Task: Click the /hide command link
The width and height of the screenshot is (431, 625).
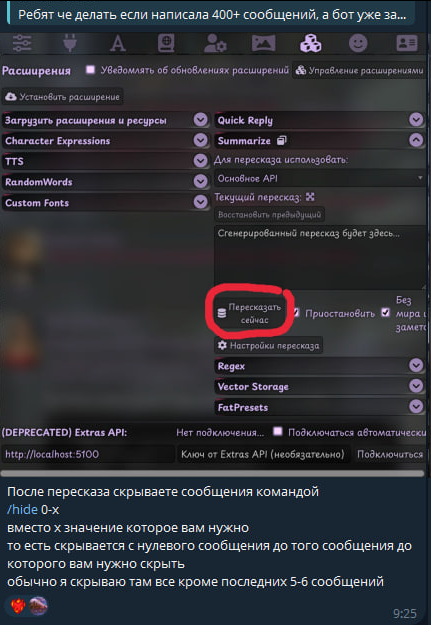Action: (22, 509)
